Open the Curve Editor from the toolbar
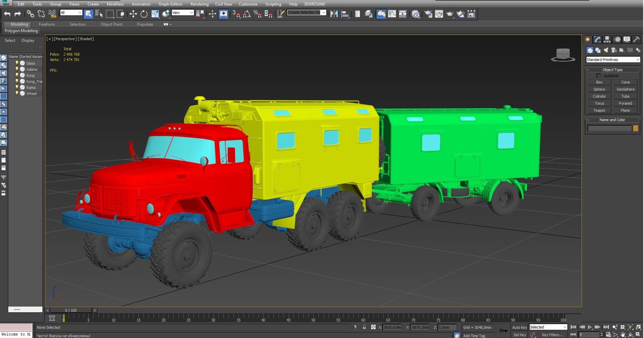This screenshot has width=644, height=338. point(392,14)
